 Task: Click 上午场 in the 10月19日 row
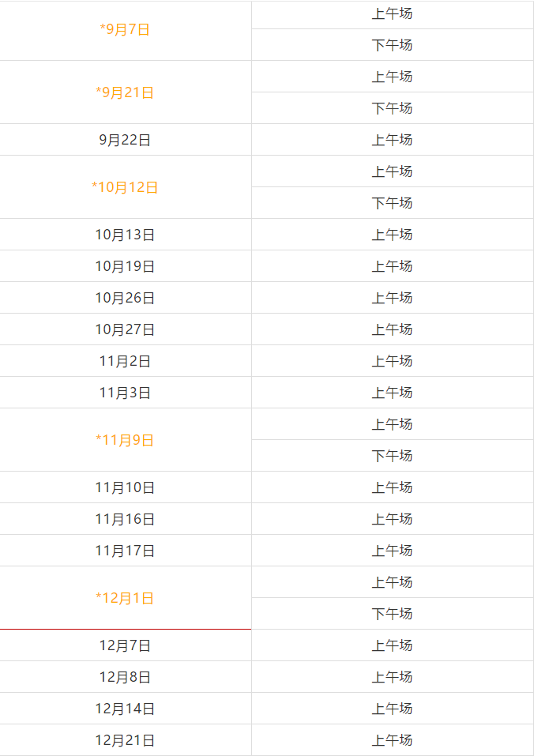coord(392,266)
